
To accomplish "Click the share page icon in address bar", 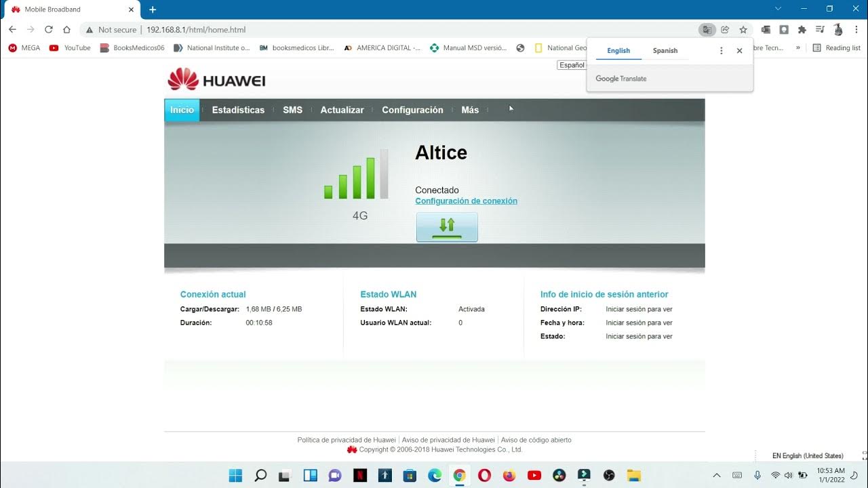I will (x=725, y=30).
